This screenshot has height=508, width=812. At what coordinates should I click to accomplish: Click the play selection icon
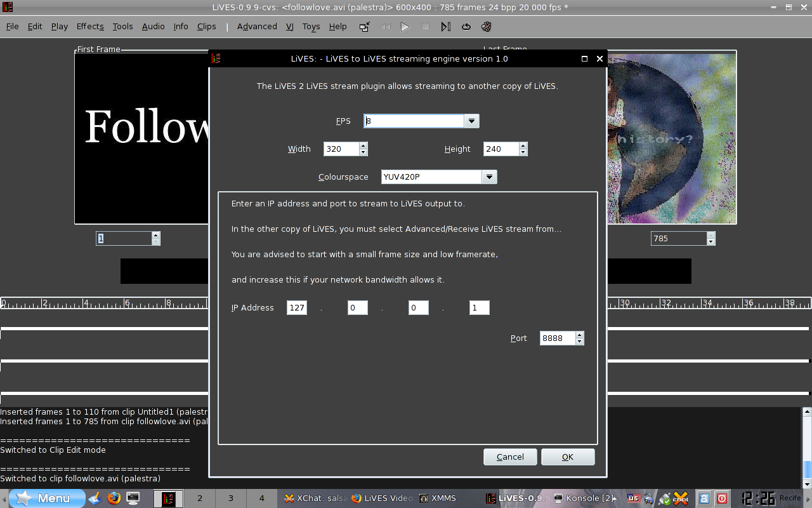tap(446, 27)
